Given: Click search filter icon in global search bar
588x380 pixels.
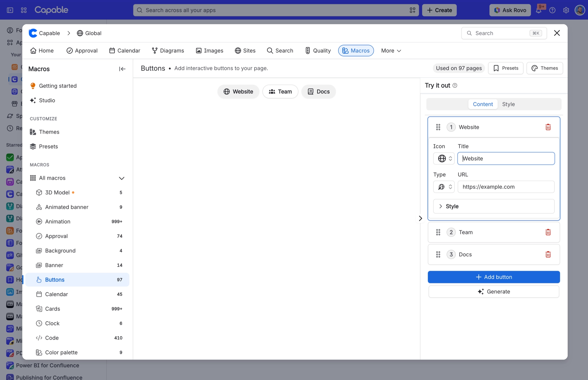Looking at the screenshot, I should click(412, 10).
